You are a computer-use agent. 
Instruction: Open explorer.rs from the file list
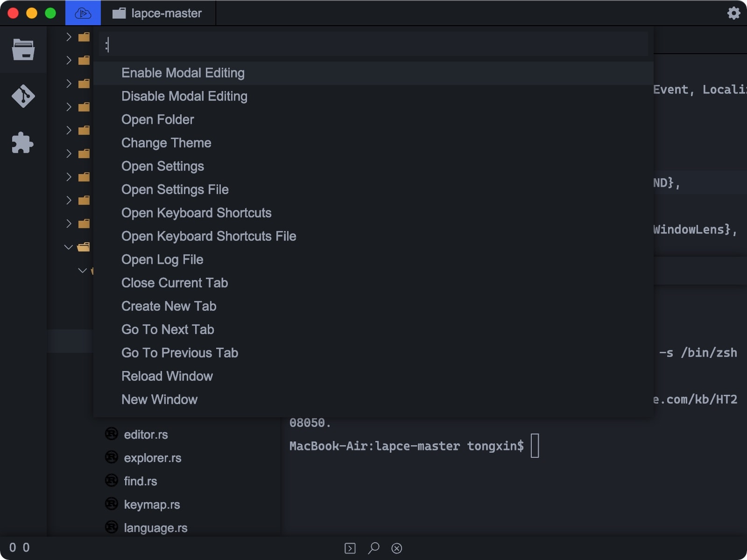(152, 458)
